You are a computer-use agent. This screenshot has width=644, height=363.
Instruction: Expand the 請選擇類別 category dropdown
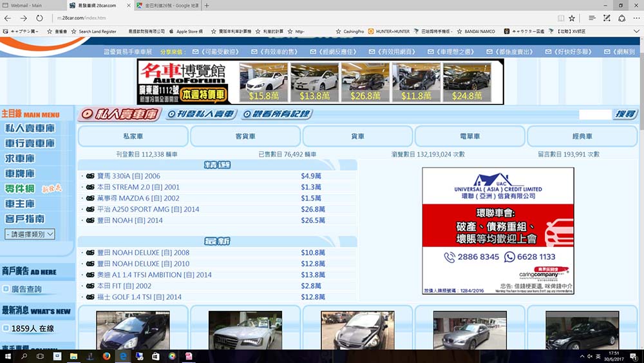pyautogui.click(x=30, y=235)
